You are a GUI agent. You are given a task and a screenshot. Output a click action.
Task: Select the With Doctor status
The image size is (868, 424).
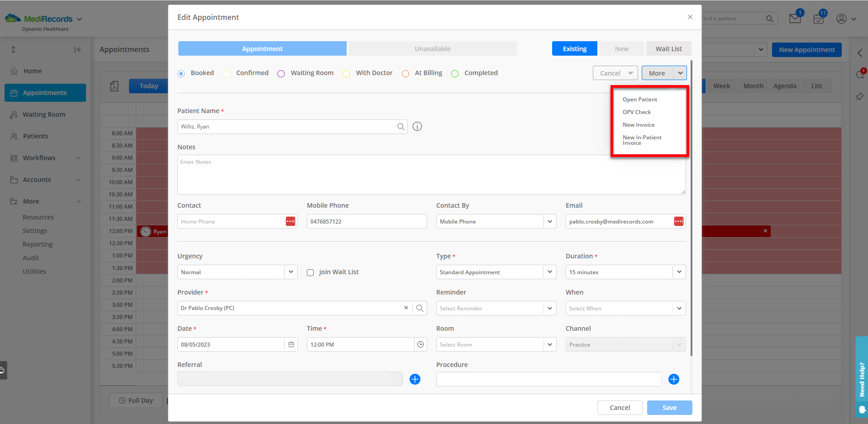(x=346, y=73)
